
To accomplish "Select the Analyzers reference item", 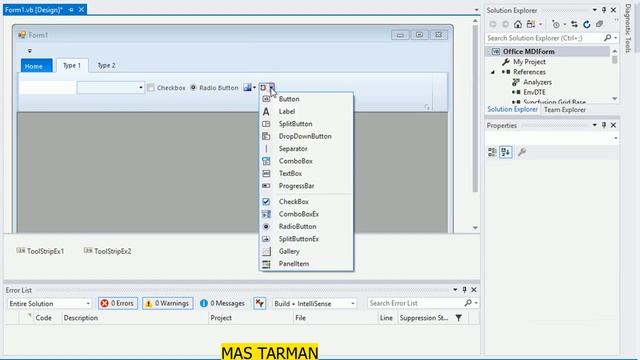I will coord(537,82).
